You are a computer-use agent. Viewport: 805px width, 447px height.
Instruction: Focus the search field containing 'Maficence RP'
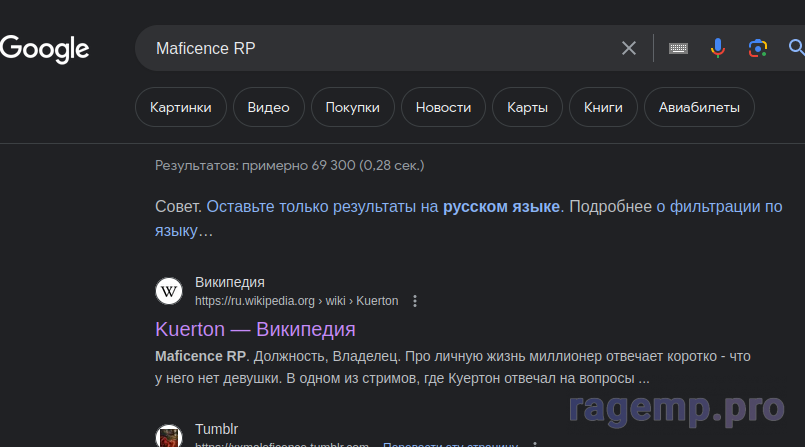pyautogui.click(x=380, y=48)
